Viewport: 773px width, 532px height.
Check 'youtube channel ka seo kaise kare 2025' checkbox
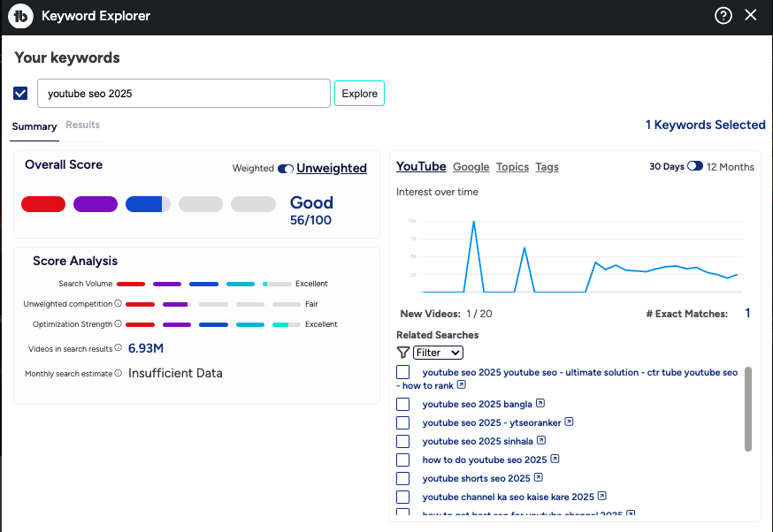(x=402, y=497)
